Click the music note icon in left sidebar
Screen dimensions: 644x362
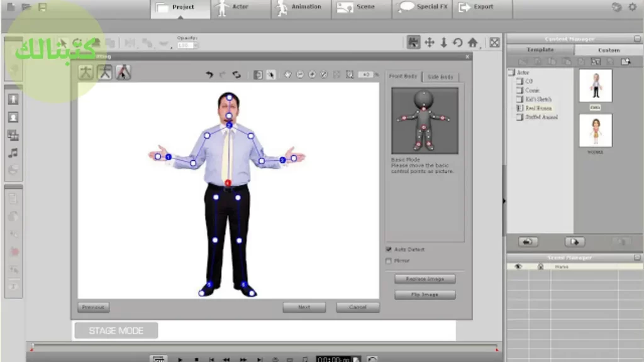click(13, 153)
